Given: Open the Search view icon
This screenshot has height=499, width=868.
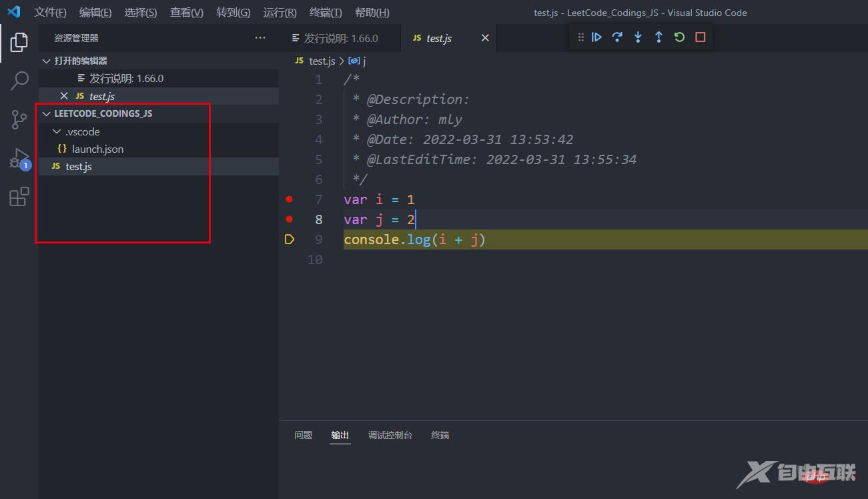Looking at the screenshot, I should 19,81.
